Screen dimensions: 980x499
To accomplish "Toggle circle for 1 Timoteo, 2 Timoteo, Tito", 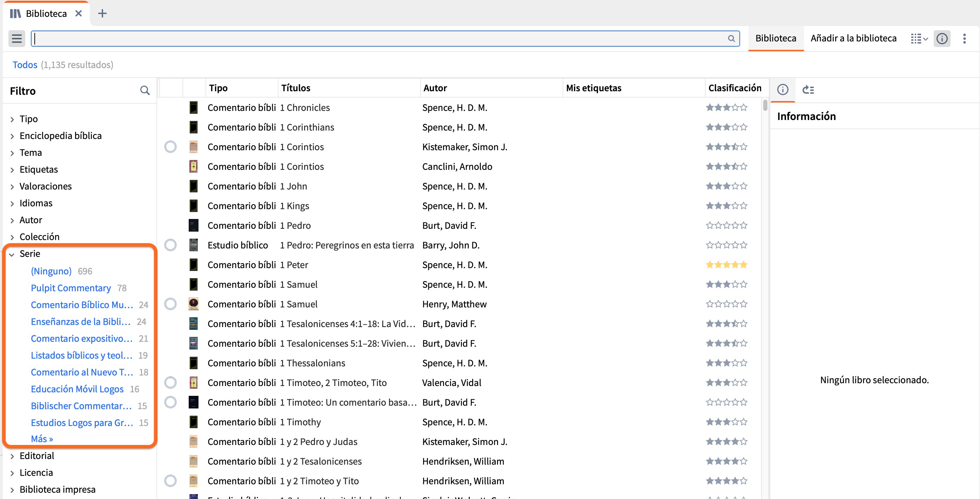I will pyautogui.click(x=170, y=382).
